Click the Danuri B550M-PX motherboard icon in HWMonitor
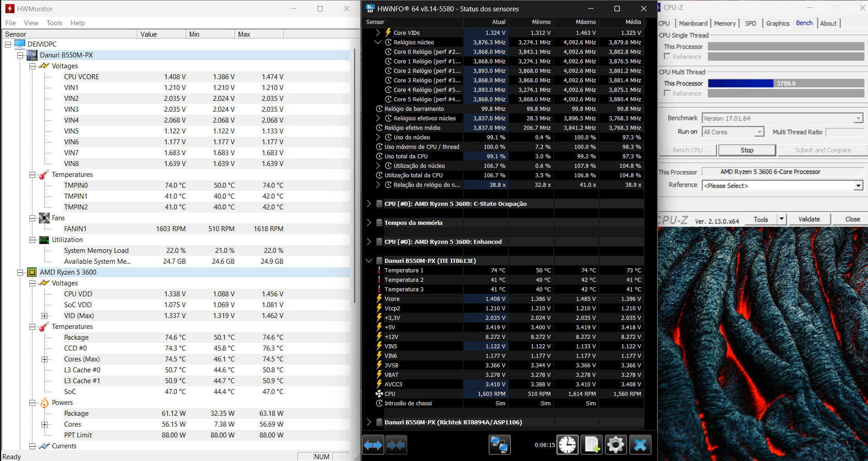The image size is (868, 461). click(x=32, y=55)
